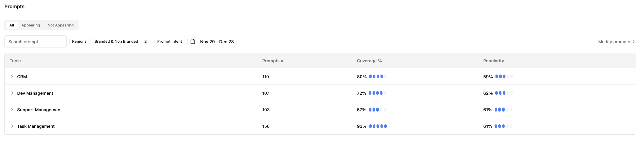The width and height of the screenshot is (644, 144).
Task: Expand the CRM topic row
Action: [12, 77]
